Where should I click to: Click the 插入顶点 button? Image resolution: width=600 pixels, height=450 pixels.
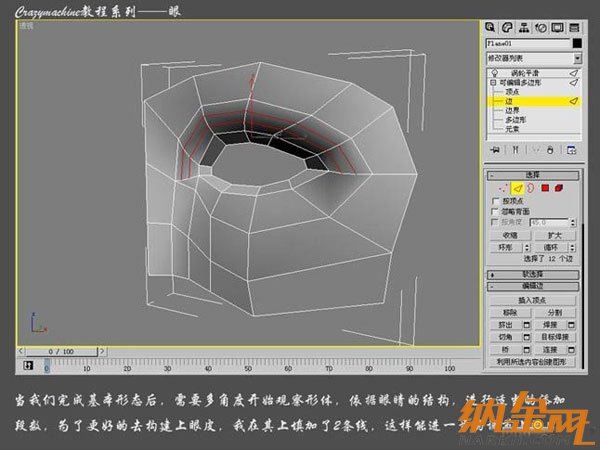[x=532, y=300]
